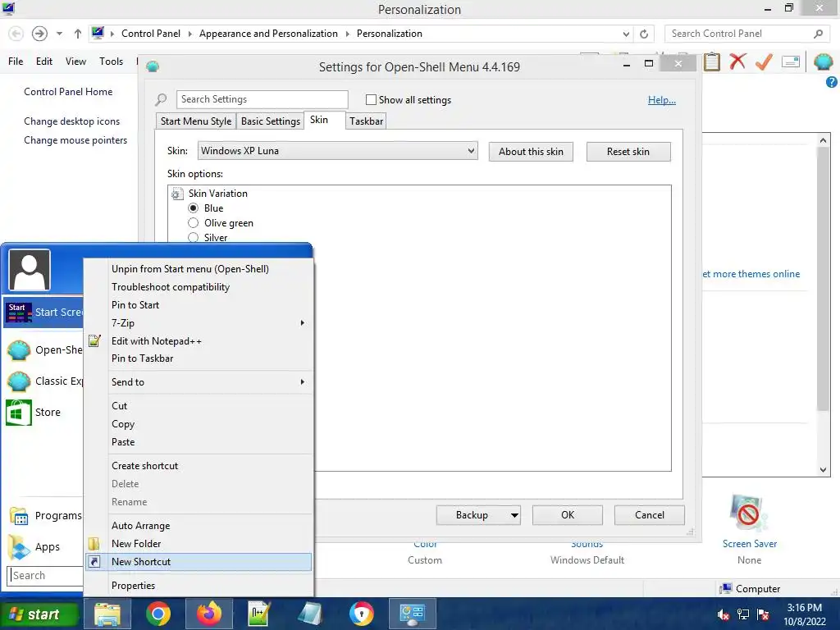Select the Silver skin variation
This screenshot has width=840, height=630.
tap(194, 237)
